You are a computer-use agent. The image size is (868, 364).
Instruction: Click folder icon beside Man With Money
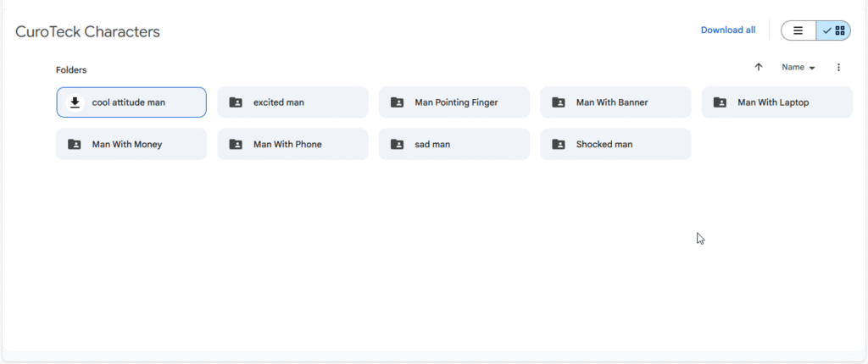75,144
